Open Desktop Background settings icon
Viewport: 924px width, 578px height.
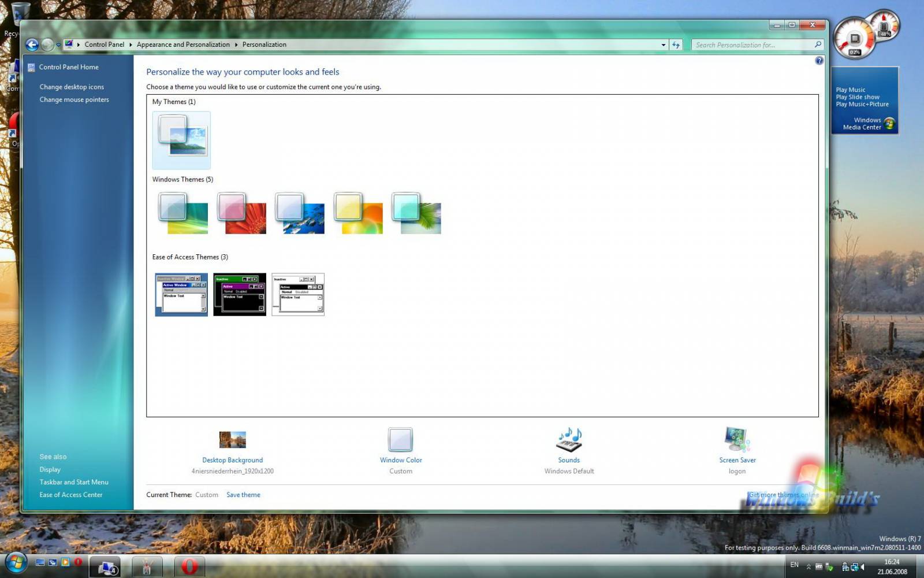click(233, 440)
